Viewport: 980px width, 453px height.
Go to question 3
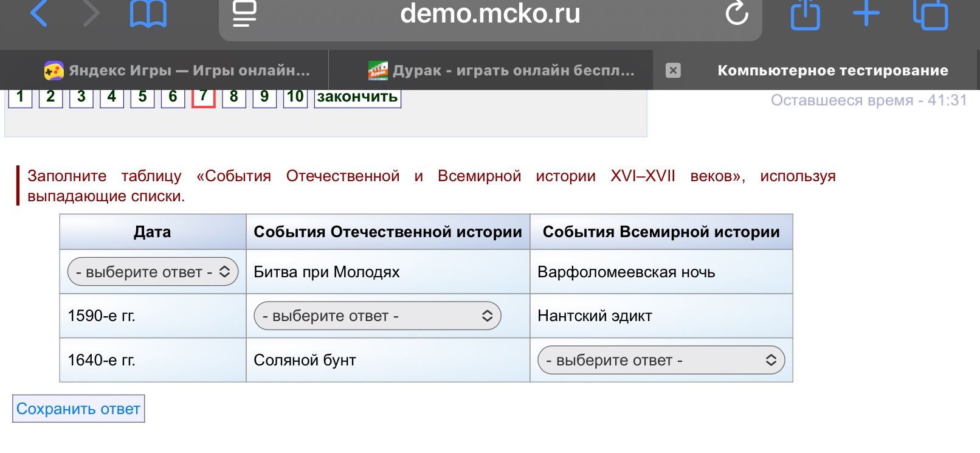coord(81,97)
